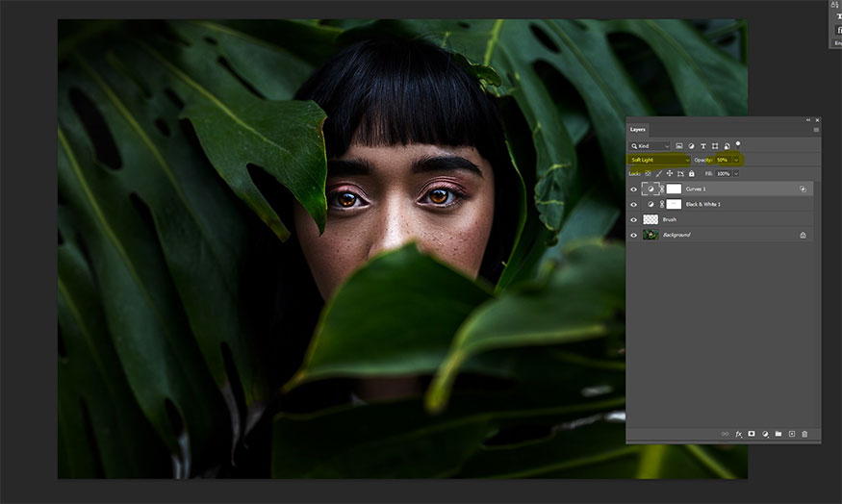The image size is (842, 504).
Task: Select the Layers tab
Action: pyautogui.click(x=638, y=129)
